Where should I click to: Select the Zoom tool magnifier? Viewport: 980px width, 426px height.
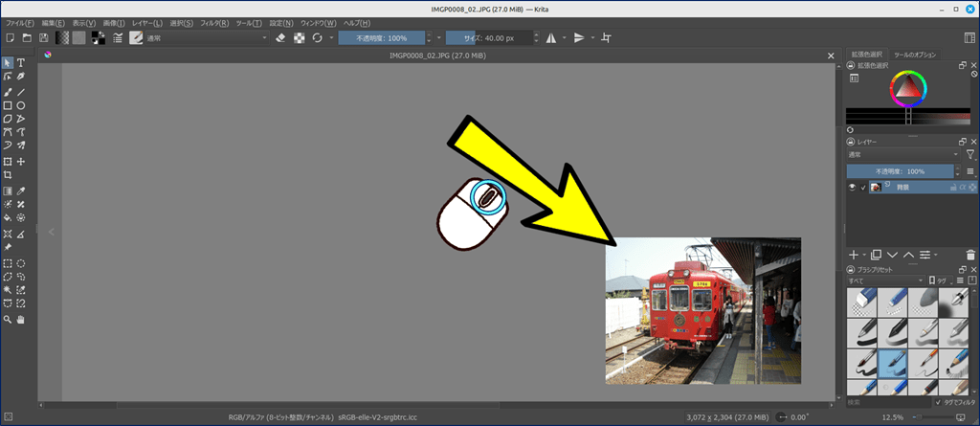pyautogui.click(x=8, y=318)
